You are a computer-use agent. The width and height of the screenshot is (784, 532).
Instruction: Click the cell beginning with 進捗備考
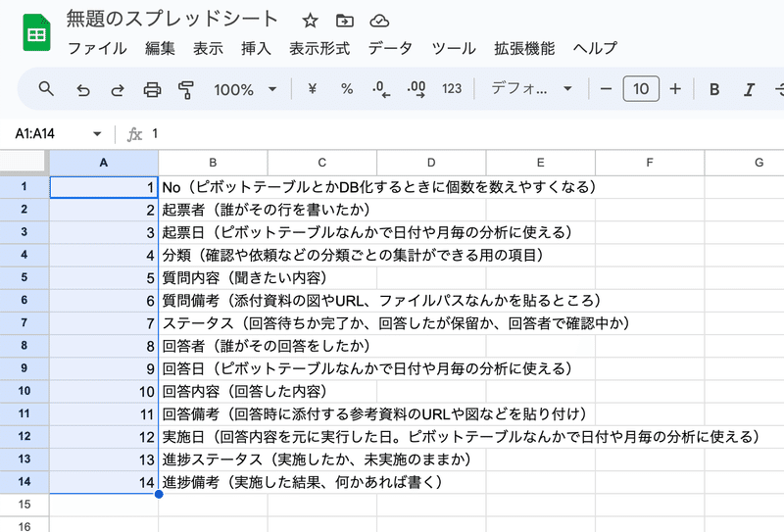213,482
